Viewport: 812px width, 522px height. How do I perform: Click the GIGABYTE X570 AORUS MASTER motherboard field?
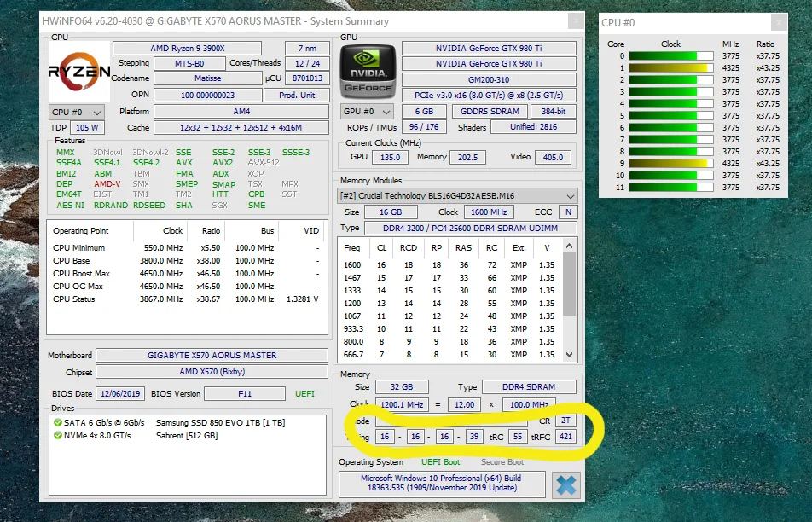[x=212, y=355]
